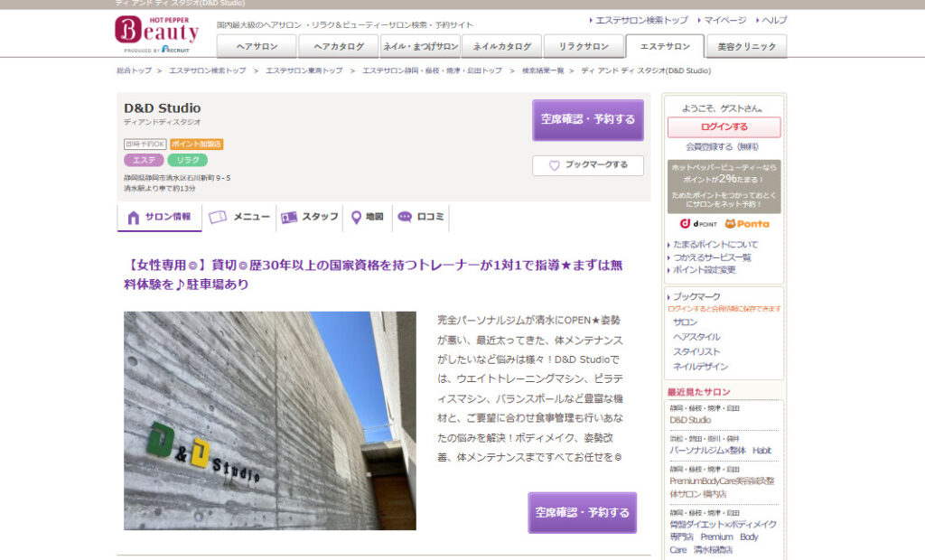The width and height of the screenshot is (925, 560).
Task: Click lower 空席確認・予約する button beside photo
Action: click(582, 513)
